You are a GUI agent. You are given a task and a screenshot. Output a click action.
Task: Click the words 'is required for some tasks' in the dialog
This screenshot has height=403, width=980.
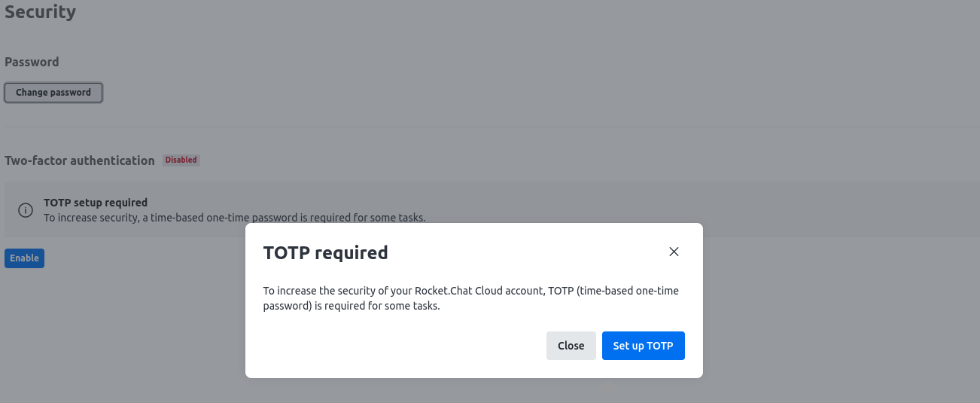pyautogui.click(x=377, y=307)
